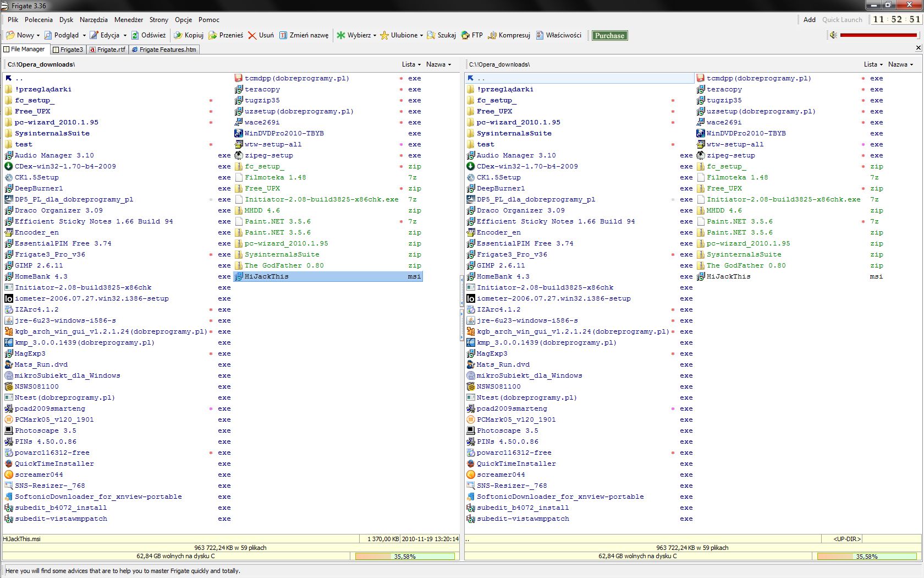This screenshot has height=578, width=924.
Task: Select CDex-win32-1.70-b4-2009 icon in left panel
Action: pyautogui.click(x=8, y=166)
